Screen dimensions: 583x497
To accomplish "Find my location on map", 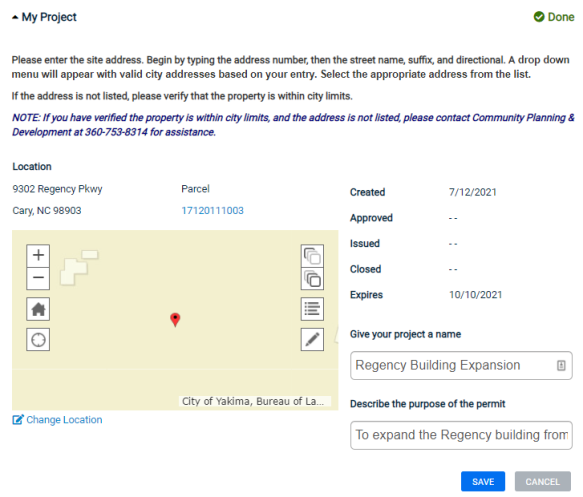I will [x=38, y=339].
